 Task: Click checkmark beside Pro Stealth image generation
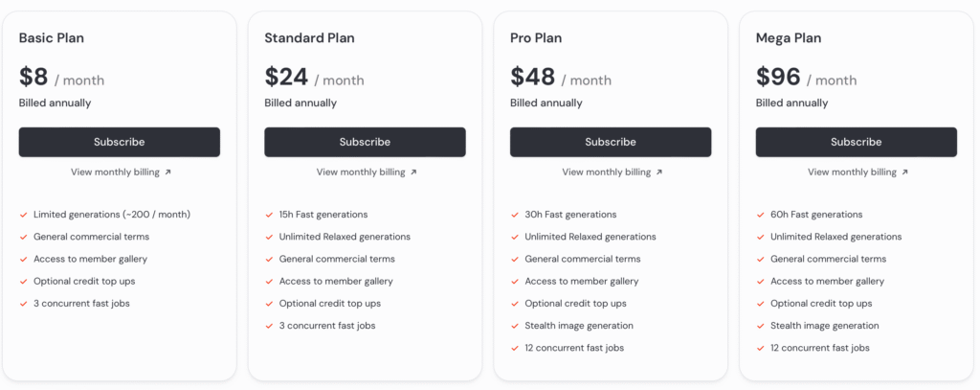(x=514, y=326)
